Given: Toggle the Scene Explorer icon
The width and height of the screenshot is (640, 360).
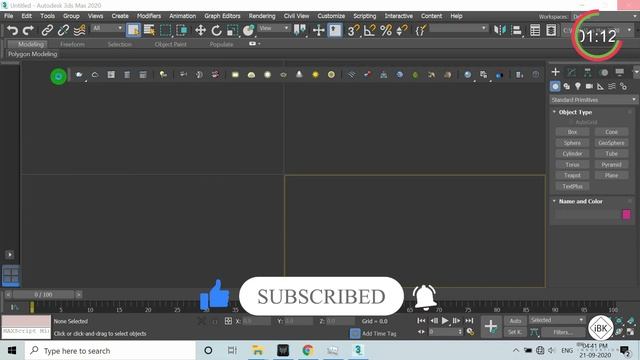Looking at the screenshot, I should tap(535, 30).
